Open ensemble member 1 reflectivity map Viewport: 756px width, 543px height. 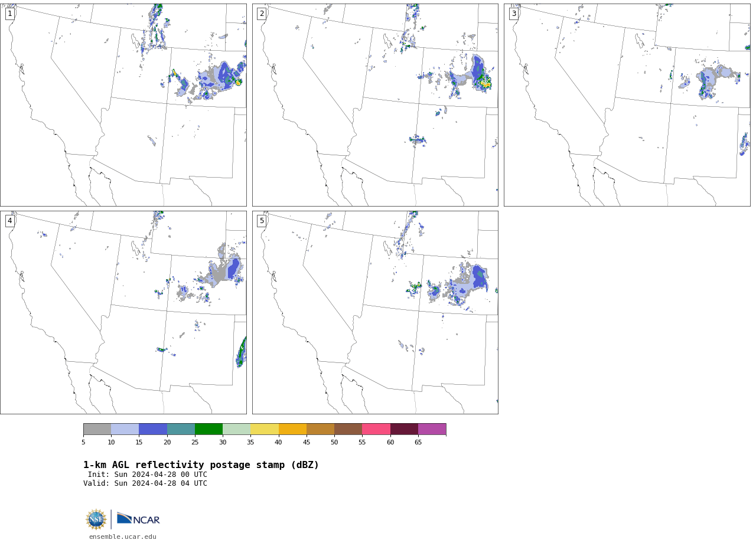tap(123, 105)
